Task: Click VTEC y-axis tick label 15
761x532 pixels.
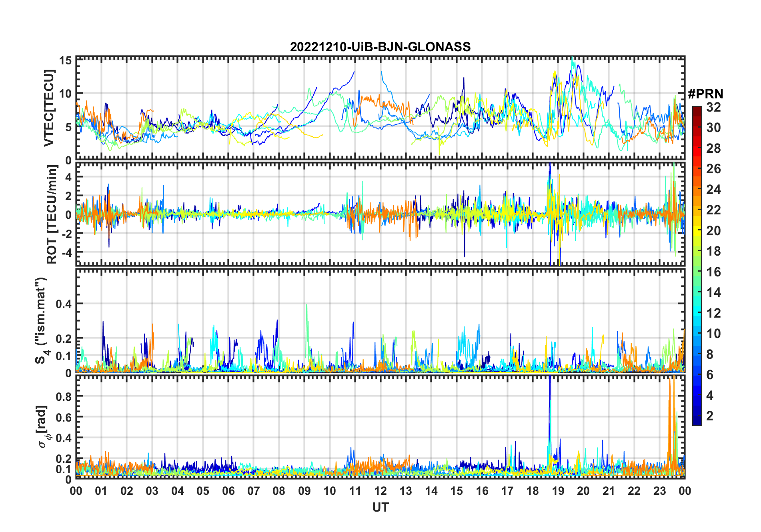Action: pos(66,60)
